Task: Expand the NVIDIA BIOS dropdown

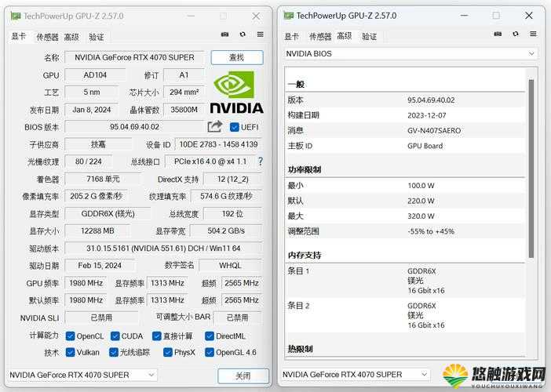Action: pyautogui.click(x=411, y=53)
